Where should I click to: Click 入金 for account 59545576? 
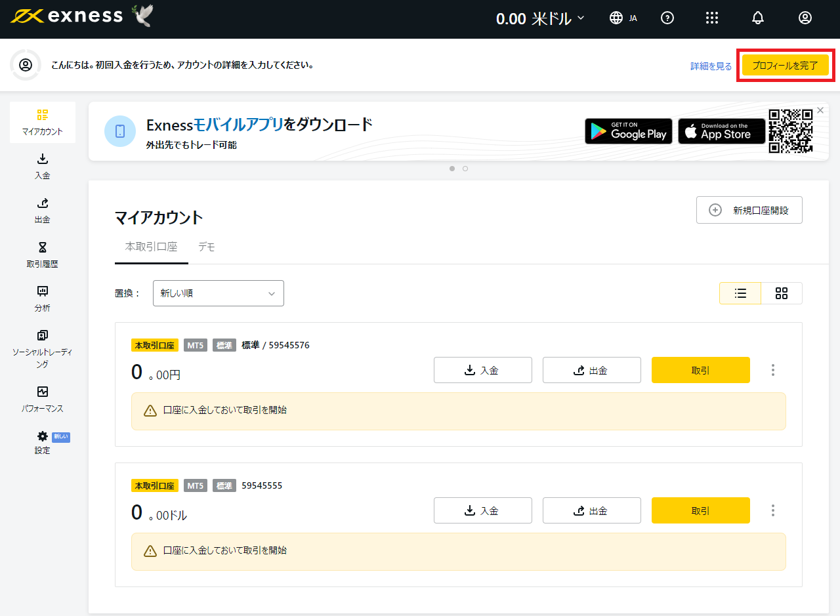pyautogui.click(x=483, y=370)
